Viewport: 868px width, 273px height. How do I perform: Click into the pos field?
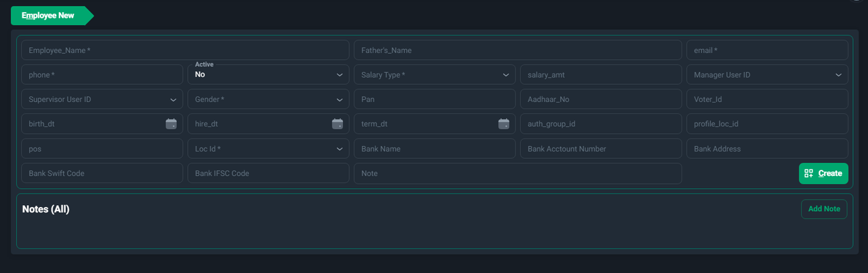click(x=102, y=149)
